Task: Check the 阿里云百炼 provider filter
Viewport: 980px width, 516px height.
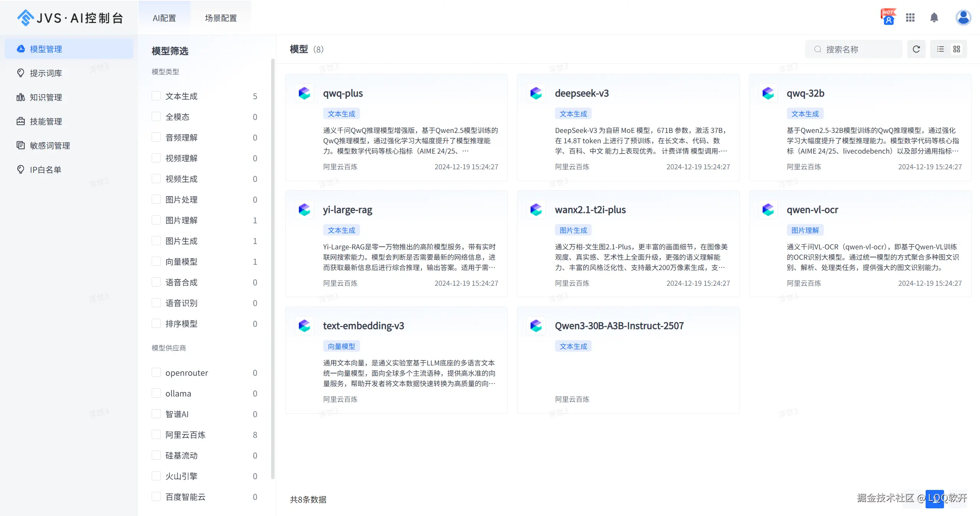Action: click(156, 434)
